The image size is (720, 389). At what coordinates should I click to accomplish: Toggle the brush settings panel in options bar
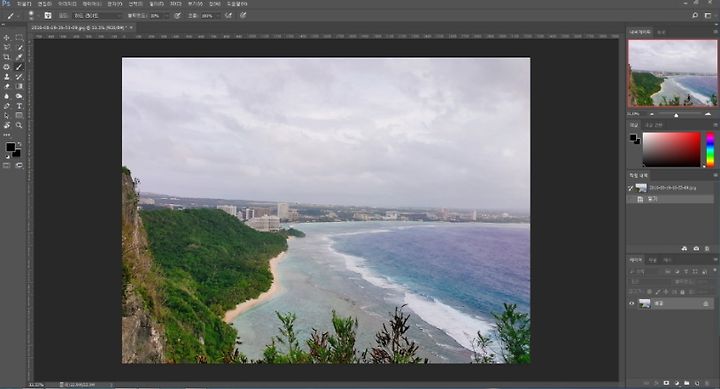47,15
